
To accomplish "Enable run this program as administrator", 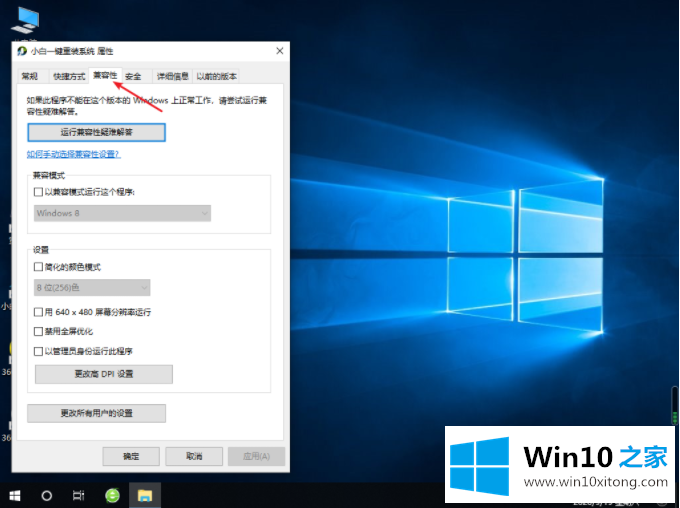I will tap(38, 351).
